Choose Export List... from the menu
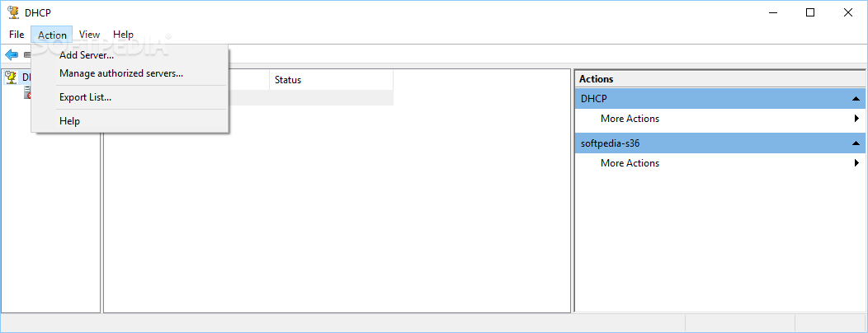 pos(130,97)
